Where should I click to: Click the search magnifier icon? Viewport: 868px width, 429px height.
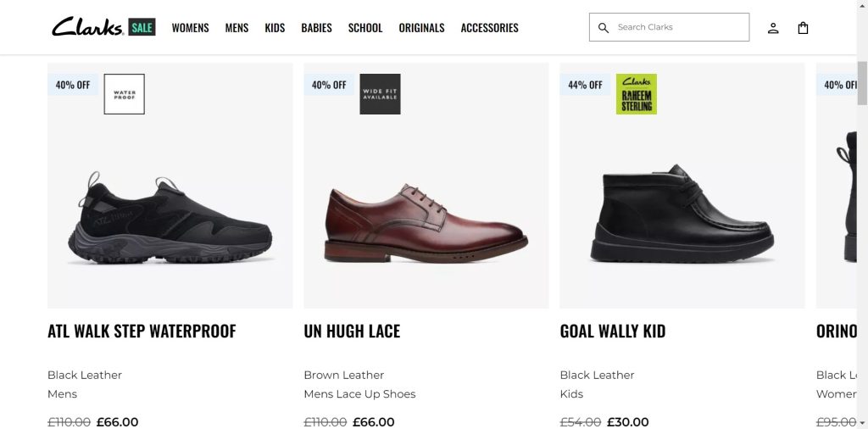tap(604, 28)
